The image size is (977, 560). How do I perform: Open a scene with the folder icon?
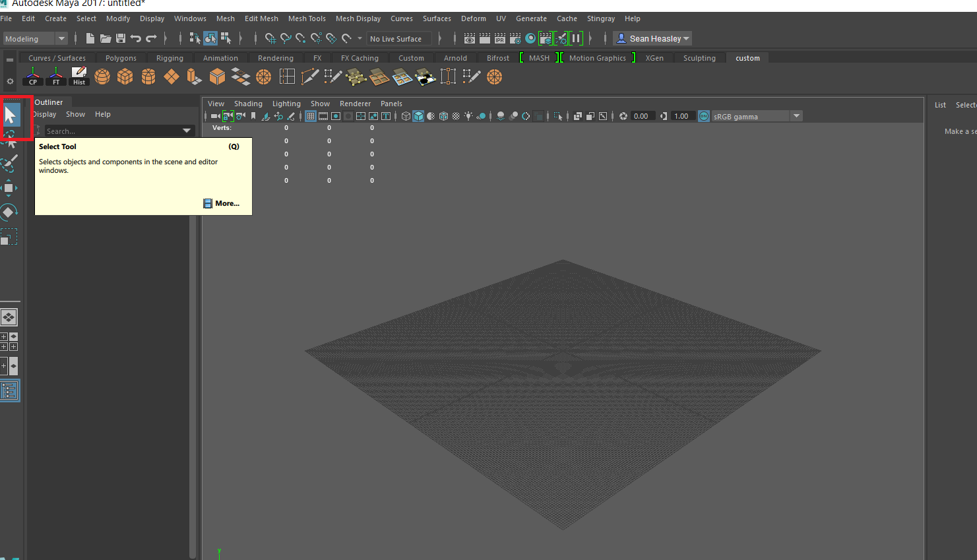coord(106,38)
